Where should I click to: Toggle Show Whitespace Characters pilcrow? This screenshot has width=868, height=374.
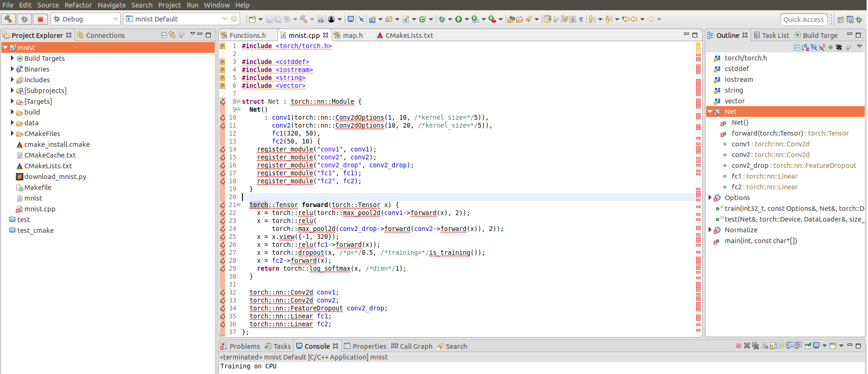pos(581,19)
